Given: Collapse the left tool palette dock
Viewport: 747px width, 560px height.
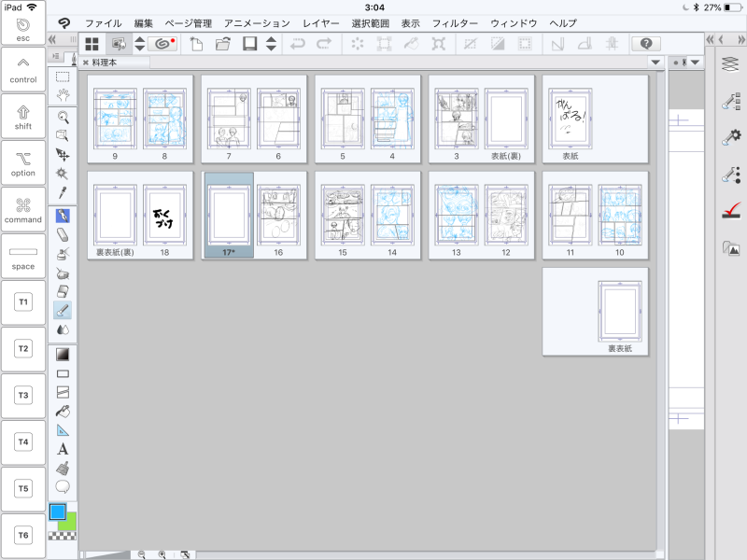Looking at the screenshot, I should 52,39.
